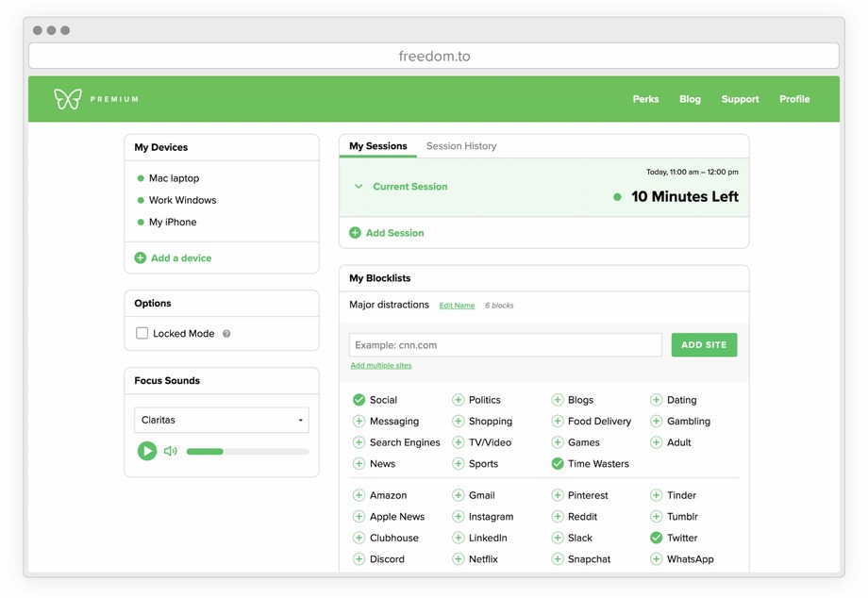Adjust the Focus Sounds volume slider

pos(245,451)
